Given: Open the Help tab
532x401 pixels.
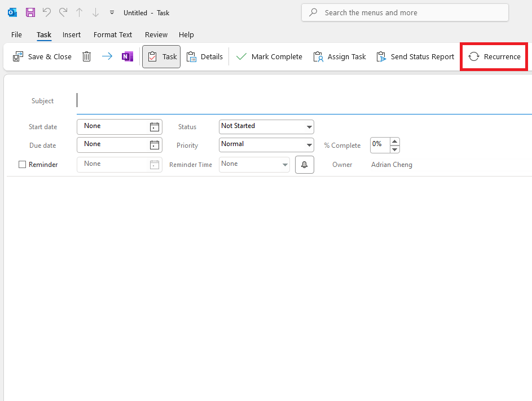Looking at the screenshot, I should (x=186, y=34).
